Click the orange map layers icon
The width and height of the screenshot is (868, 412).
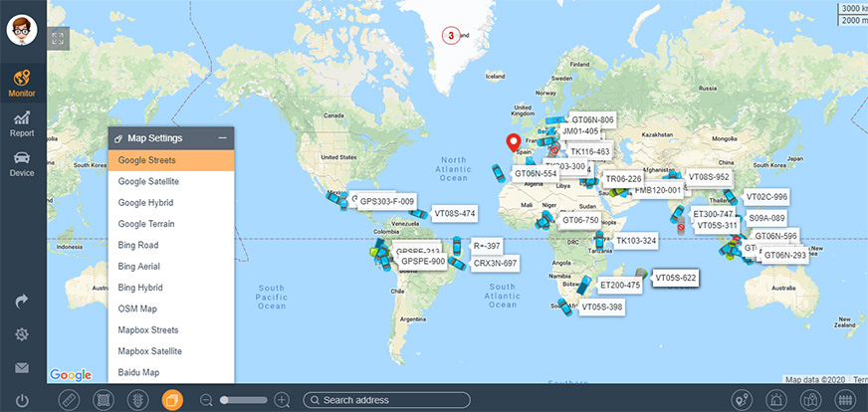tap(172, 400)
